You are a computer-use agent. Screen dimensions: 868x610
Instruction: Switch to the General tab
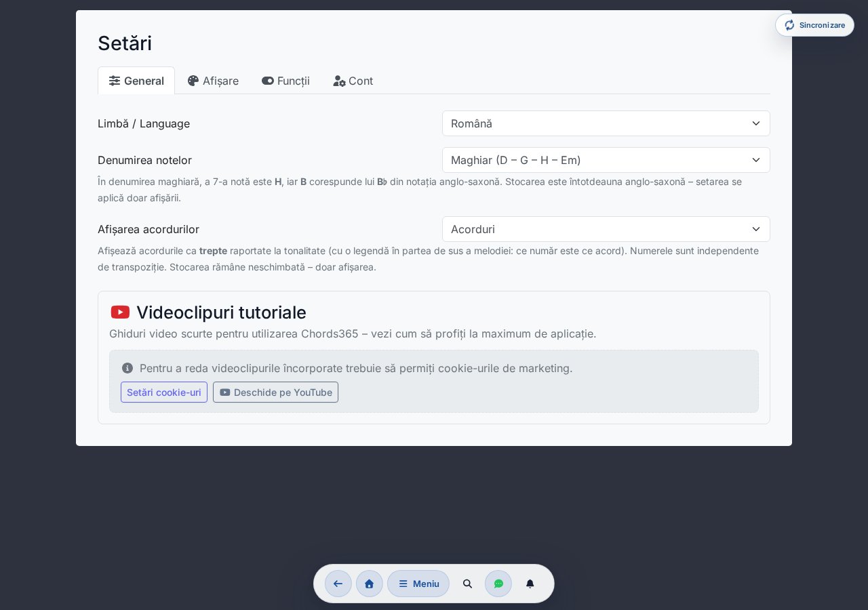point(136,81)
